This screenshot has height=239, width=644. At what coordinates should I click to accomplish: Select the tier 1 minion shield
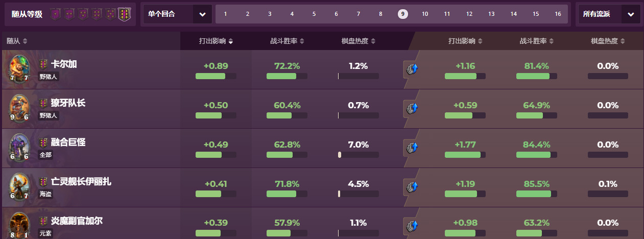55,14
